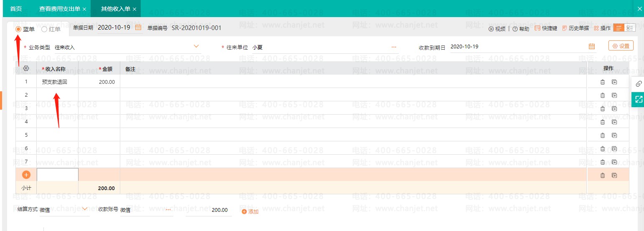Open the 操作 menu

[x=602, y=28]
